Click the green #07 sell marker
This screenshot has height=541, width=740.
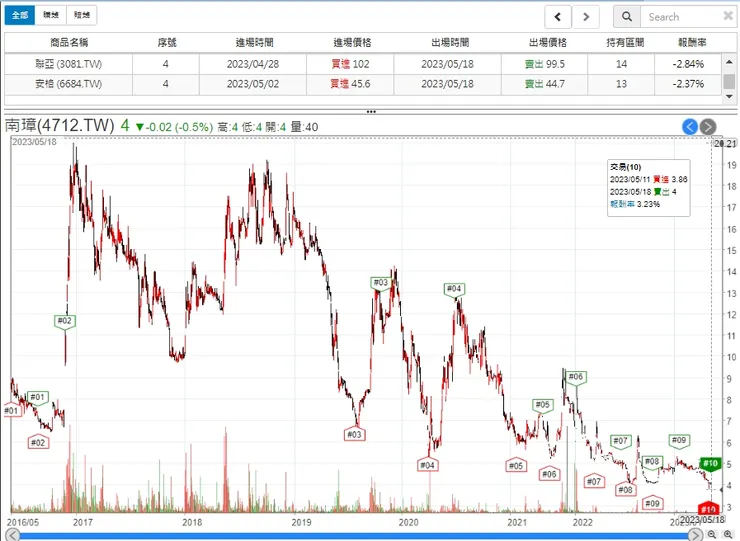[620, 441]
